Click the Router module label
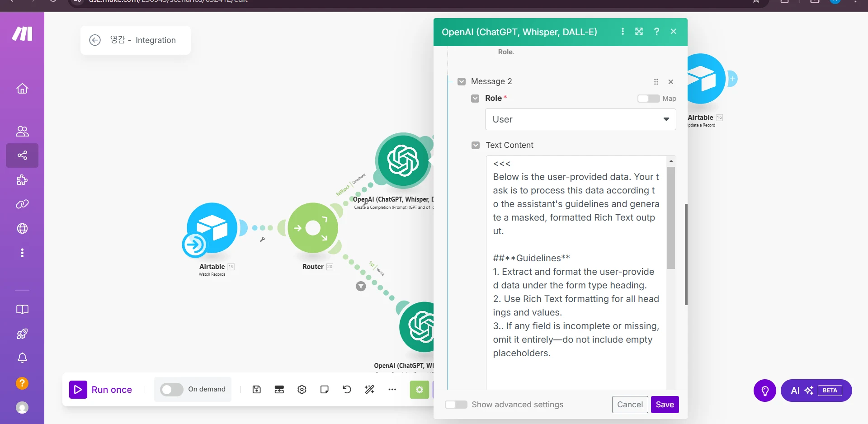Screen dimensions: 868x424 [313, 267]
